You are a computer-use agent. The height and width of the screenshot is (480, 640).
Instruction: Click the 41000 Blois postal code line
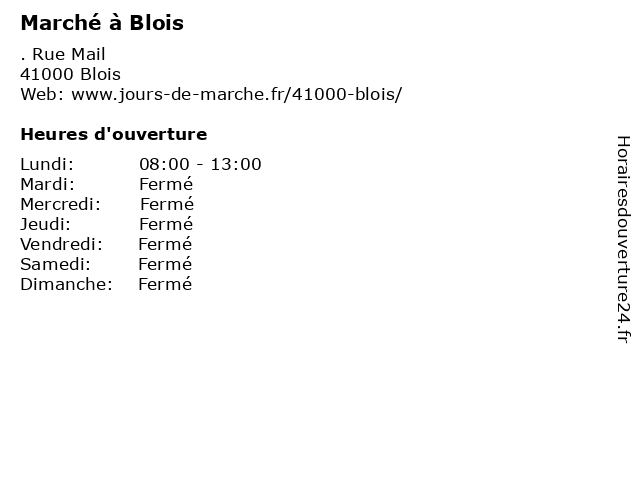tap(71, 74)
